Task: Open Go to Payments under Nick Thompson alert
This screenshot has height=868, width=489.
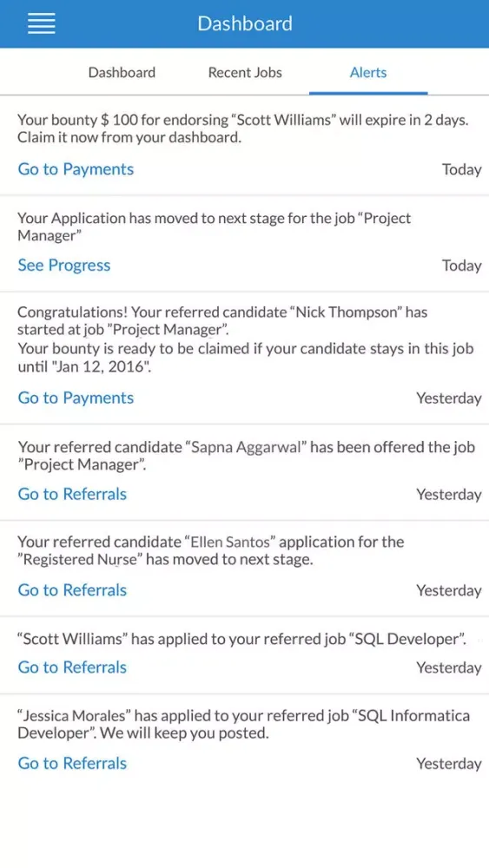Action: [76, 398]
